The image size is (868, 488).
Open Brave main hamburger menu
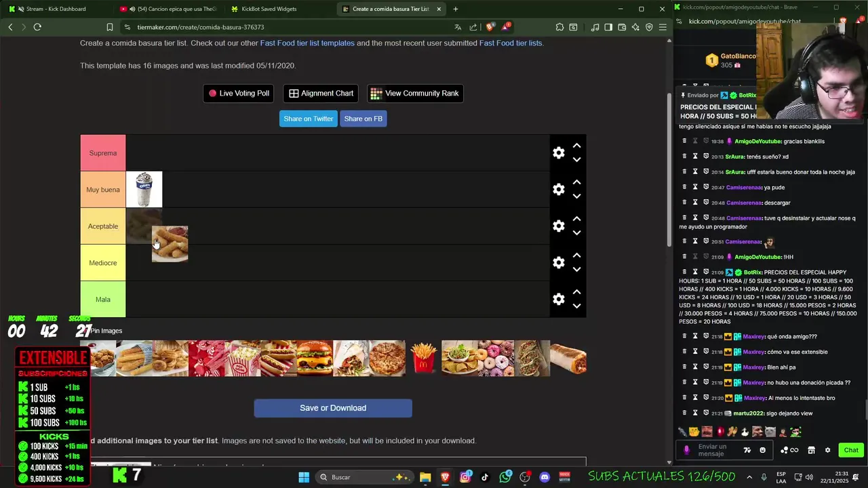point(663,27)
